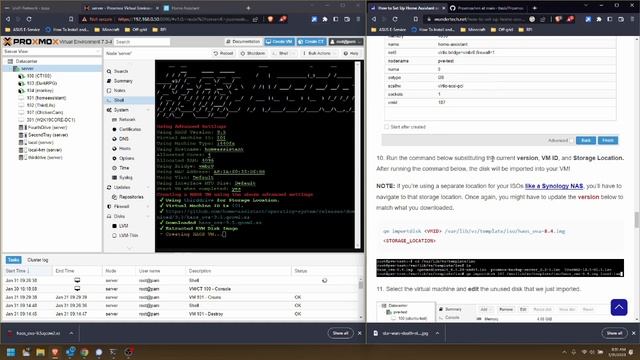Open File Explorer from the taskbar

40,352
